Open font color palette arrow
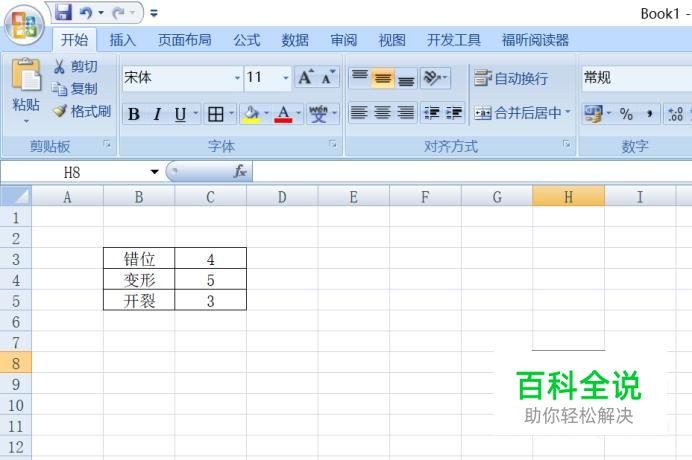Viewport: 692px width, 460px height. (299, 114)
